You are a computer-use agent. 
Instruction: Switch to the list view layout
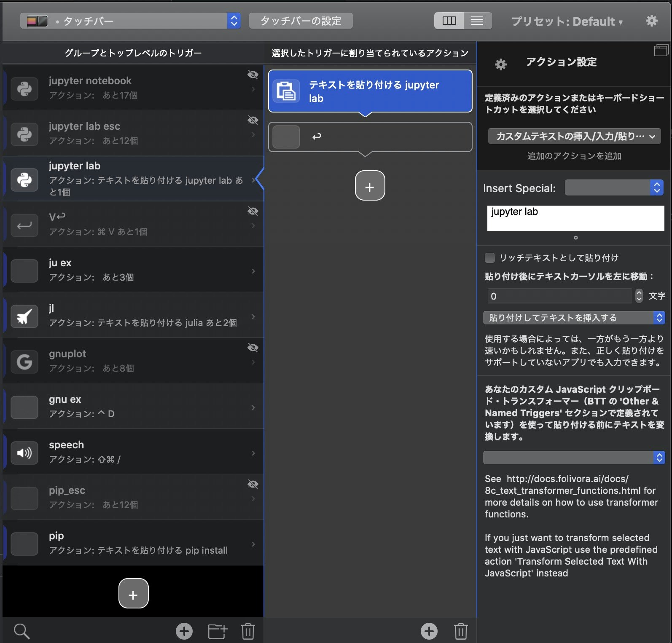tap(478, 21)
